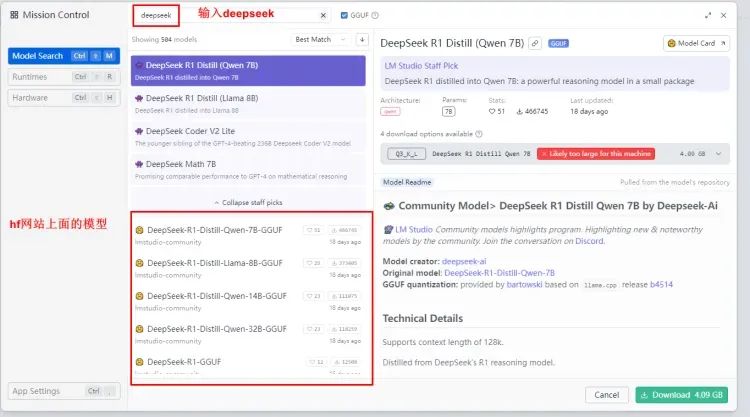Screen dimensions: 750x417
Task: Click the likes count of DeepSeek-R1-Distill-Qwen-7B-GGUF
Action: (x=313, y=230)
